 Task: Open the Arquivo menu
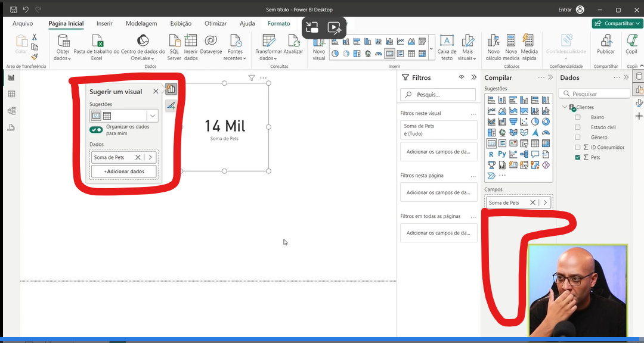23,23
